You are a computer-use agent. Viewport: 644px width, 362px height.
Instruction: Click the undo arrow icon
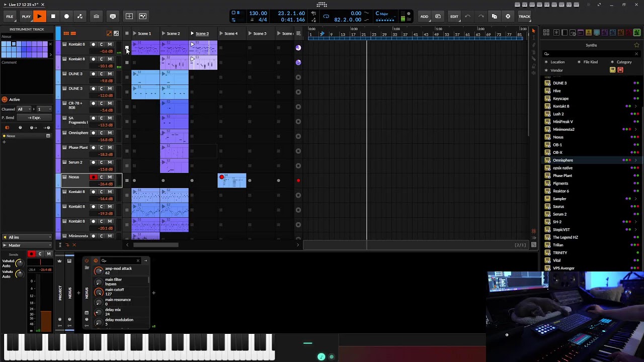coord(467,16)
